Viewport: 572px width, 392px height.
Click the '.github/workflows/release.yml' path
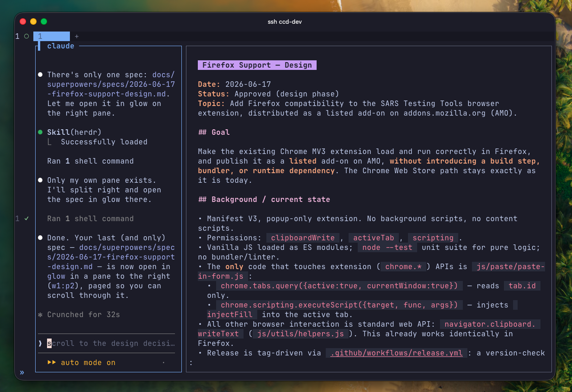(x=397, y=353)
